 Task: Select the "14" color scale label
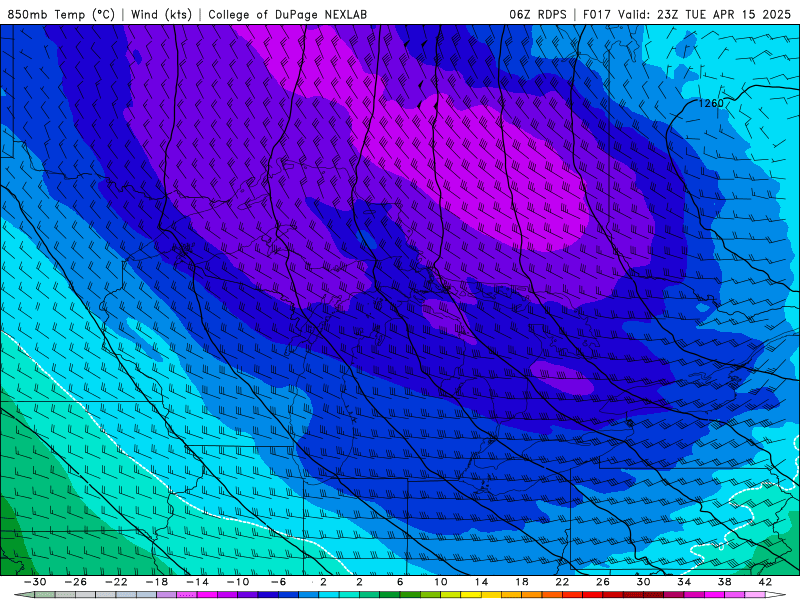tap(481, 582)
